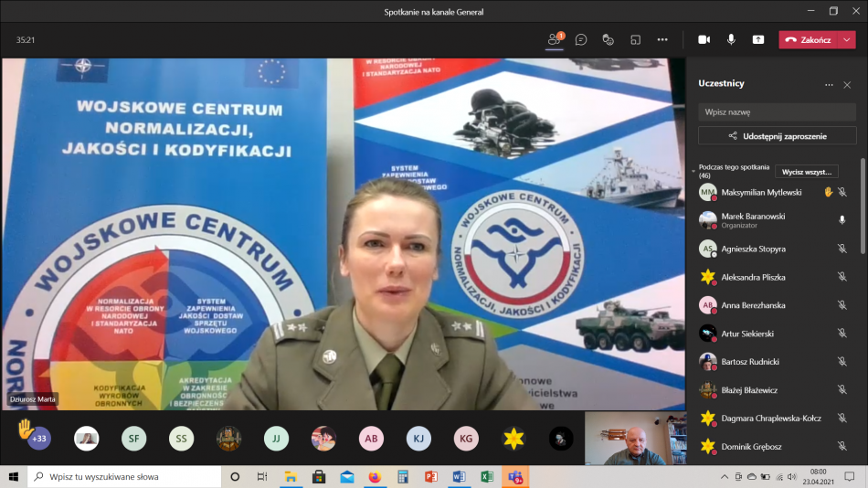Open the participants panel icon
Screen dimensions: 868x488
pos(554,39)
